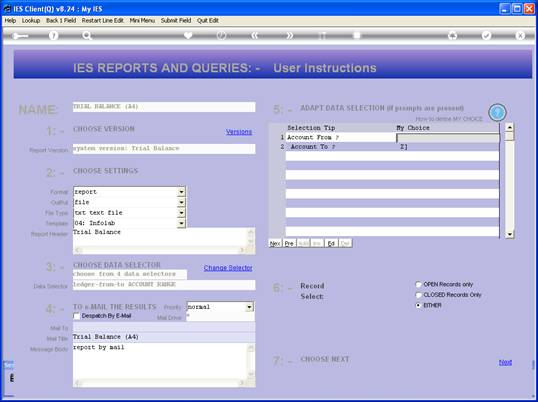538x402 pixels.
Task: Open the Mini Menu item
Action: pos(142,21)
